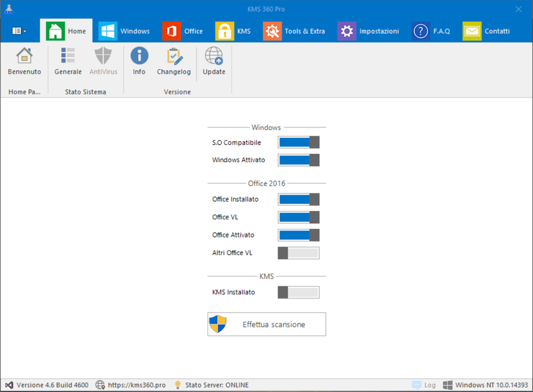Click the yellow KMS padlock icon
The image size is (533, 392).
(225, 31)
